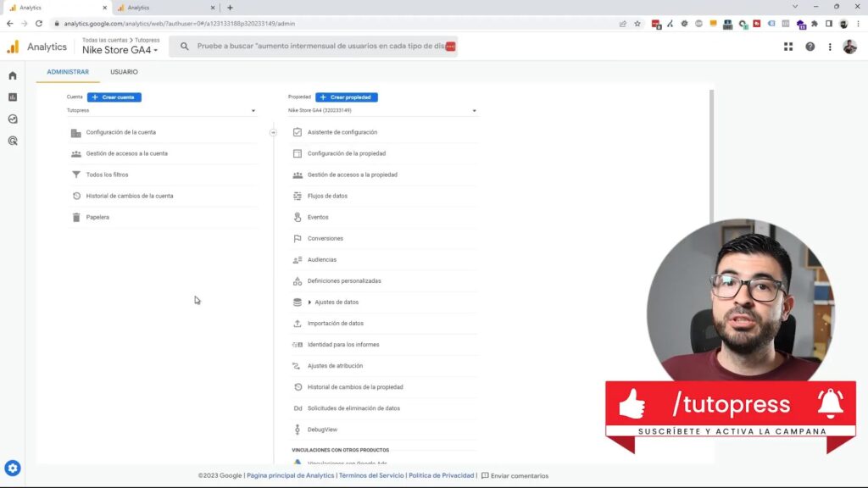Open the Analytics three-dot menu

tap(830, 47)
